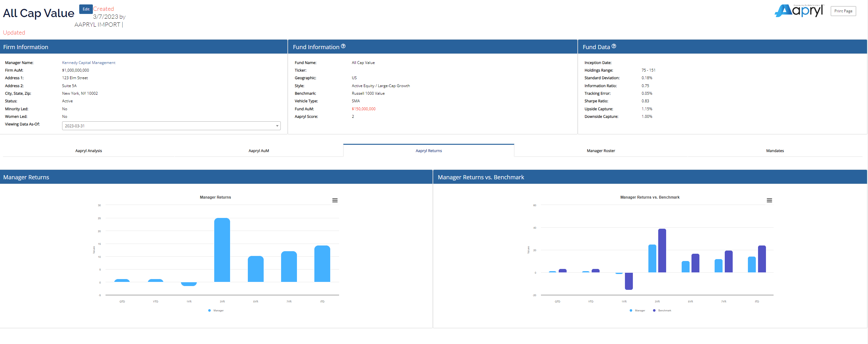Screen dimensions: 868x344
Task: Switch to Aapryl AuM tab
Action: pyautogui.click(x=259, y=150)
